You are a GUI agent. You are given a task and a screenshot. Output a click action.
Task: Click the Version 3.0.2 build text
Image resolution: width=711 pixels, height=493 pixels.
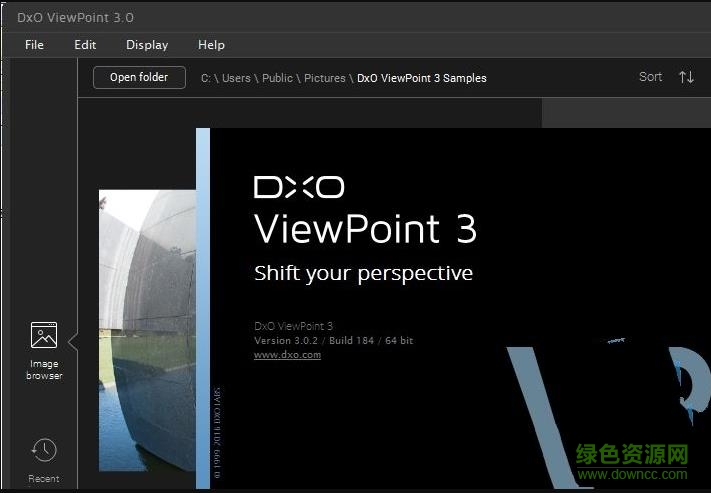[334, 341]
